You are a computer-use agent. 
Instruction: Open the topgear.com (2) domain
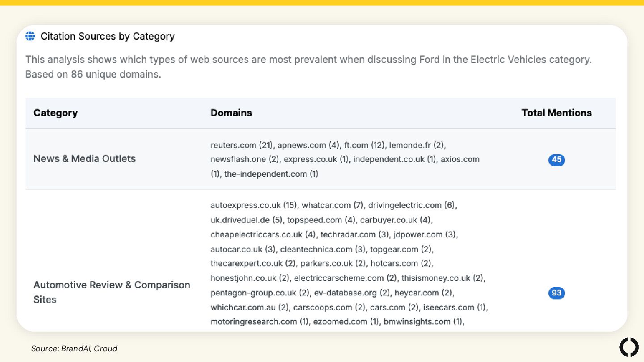click(401, 249)
